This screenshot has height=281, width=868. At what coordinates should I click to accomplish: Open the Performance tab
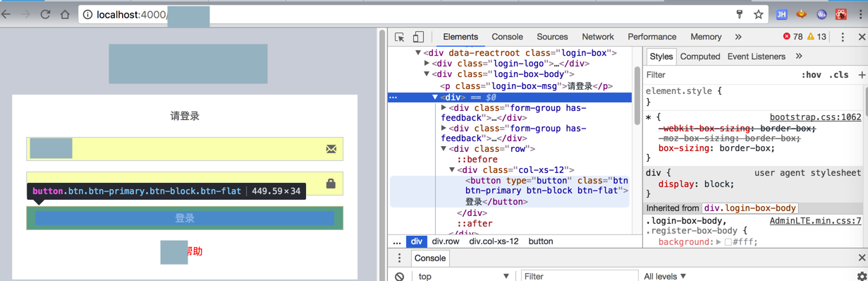652,37
